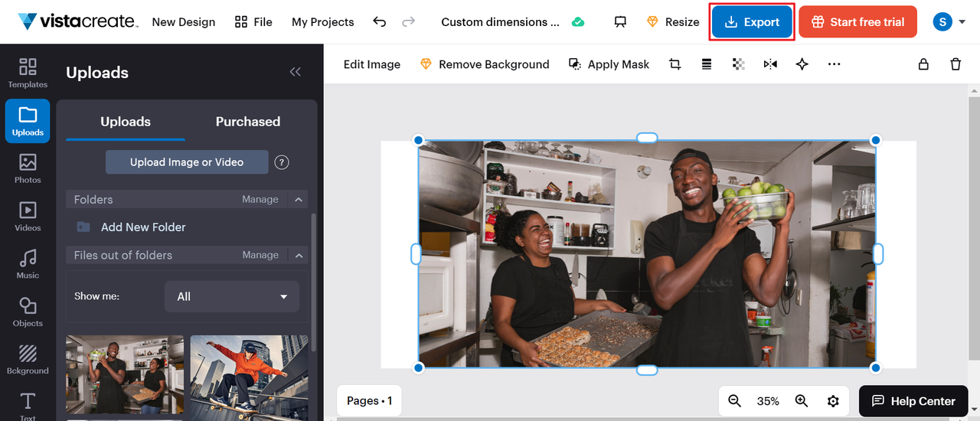This screenshot has width=980, height=421.
Task: Click the Export button
Action: (x=752, y=21)
